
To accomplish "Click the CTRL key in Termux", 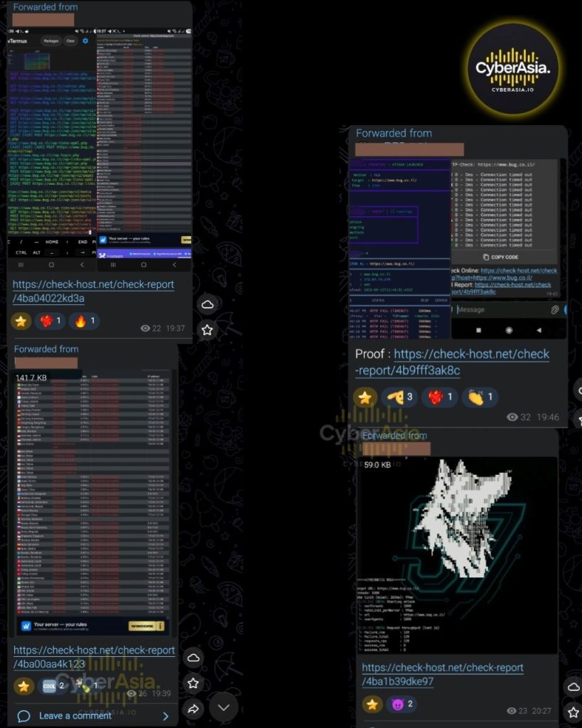I will pyautogui.click(x=21, y=252).
